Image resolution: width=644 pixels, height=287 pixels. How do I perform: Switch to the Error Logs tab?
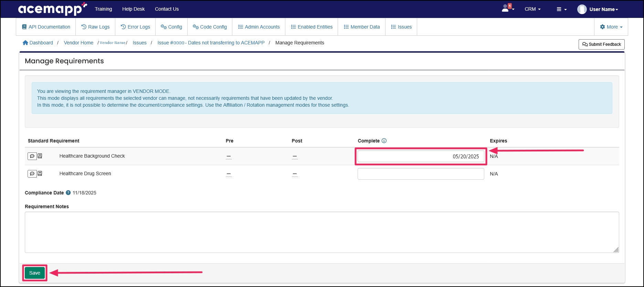coord(135,27)
